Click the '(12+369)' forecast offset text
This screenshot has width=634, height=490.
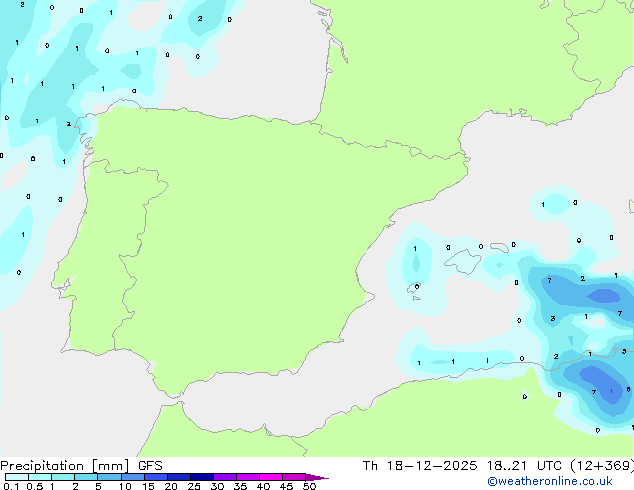pos(602,466)
